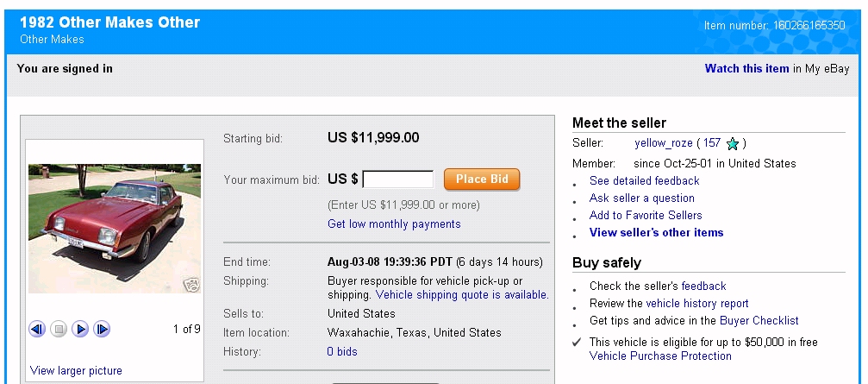Open seller yellow_roze profile link
The width and height of the screenshot is (868, 384).
(x=663, y=143)
